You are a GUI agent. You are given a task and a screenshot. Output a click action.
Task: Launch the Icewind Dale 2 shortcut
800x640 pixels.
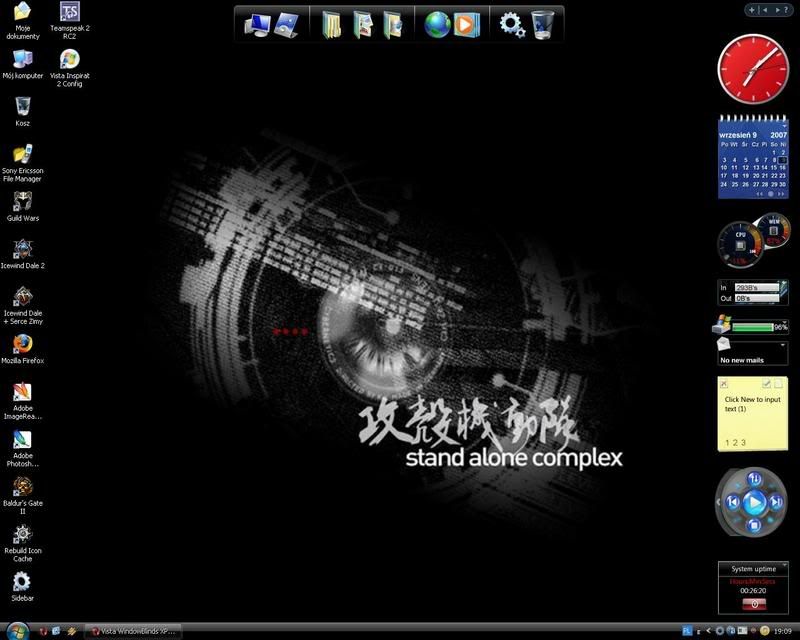[x=22, y=254]
